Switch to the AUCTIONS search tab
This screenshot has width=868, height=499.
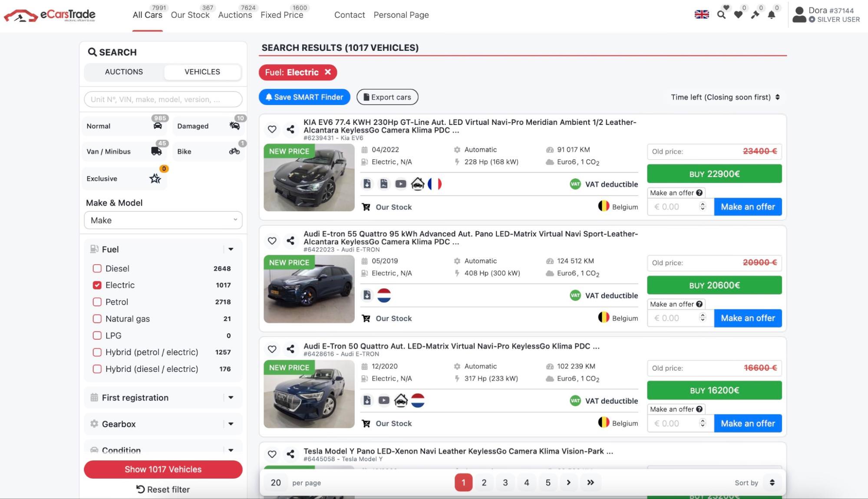(x=124, y=72)
